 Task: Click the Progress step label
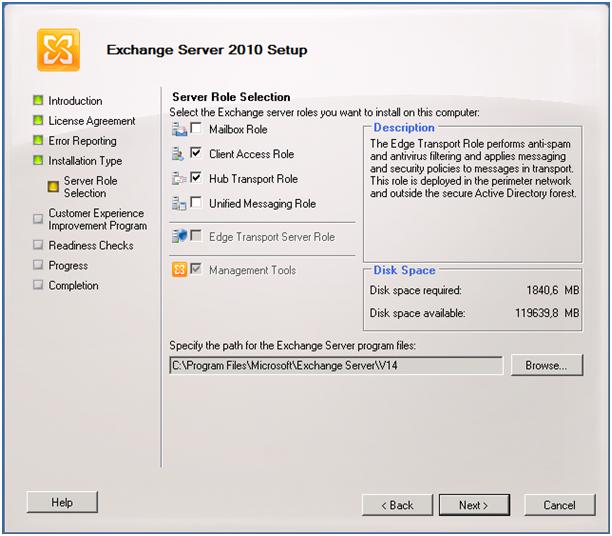[x=68, y=265]
